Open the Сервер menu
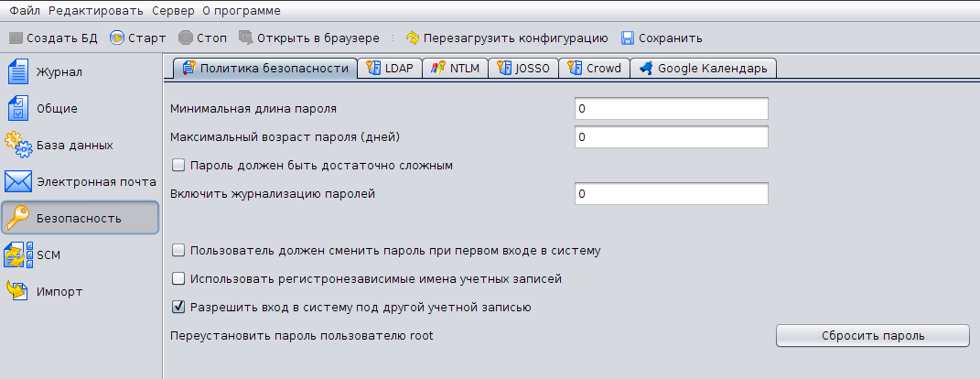Screen dimensions: 980x379 (x=172, y=11)
